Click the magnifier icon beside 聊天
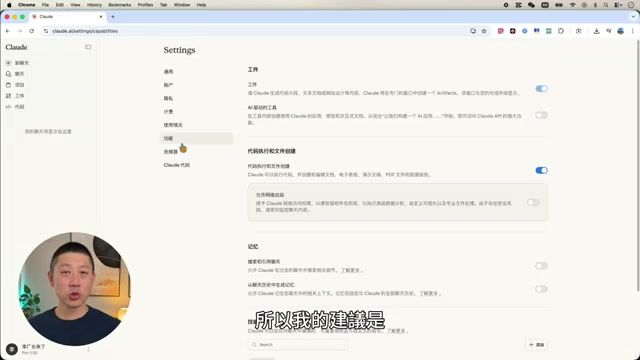The width and height of the screenshot is (640, 360). pos(9,74)
